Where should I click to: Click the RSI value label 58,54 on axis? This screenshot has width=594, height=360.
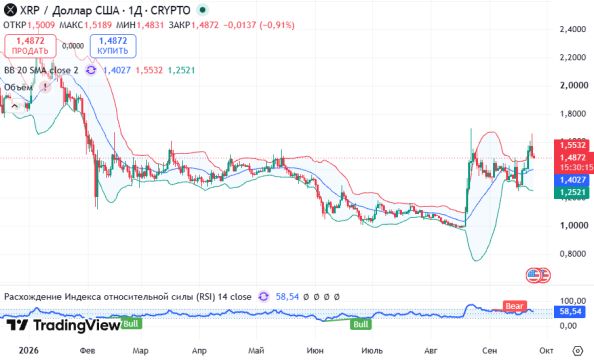point(570,311)
